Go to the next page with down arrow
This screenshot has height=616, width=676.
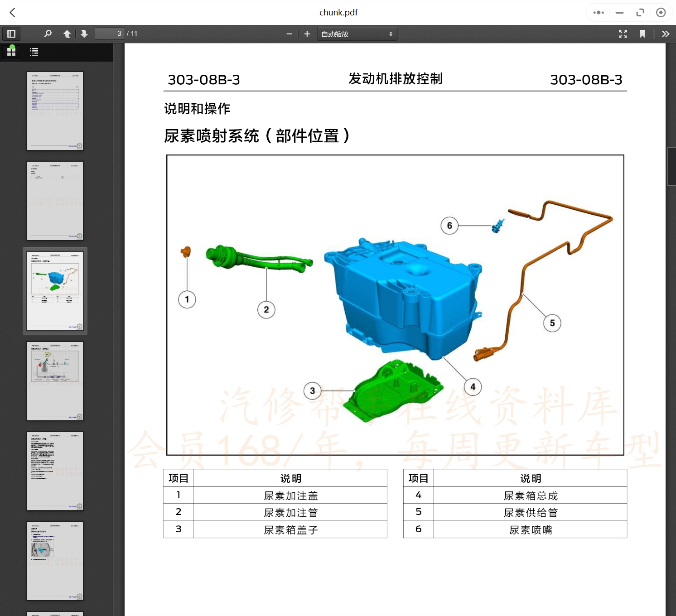click(84, 34)
